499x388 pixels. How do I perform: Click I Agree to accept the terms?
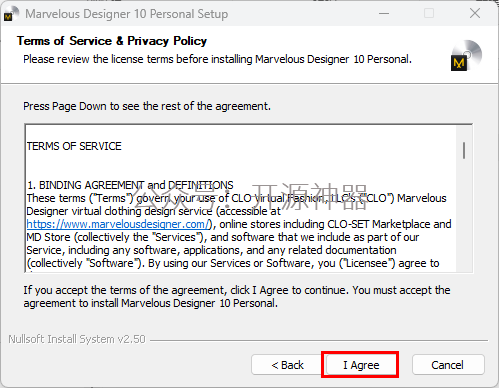point(361,365)
